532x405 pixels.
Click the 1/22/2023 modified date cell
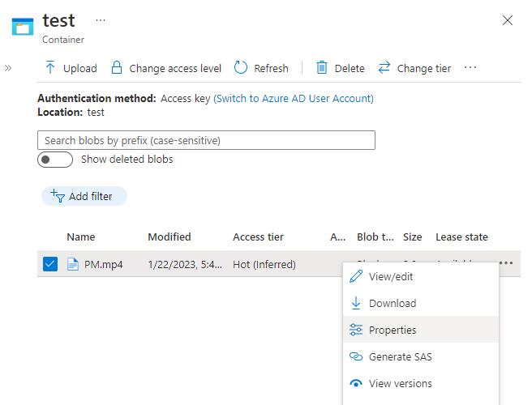(x=185, y=264)
